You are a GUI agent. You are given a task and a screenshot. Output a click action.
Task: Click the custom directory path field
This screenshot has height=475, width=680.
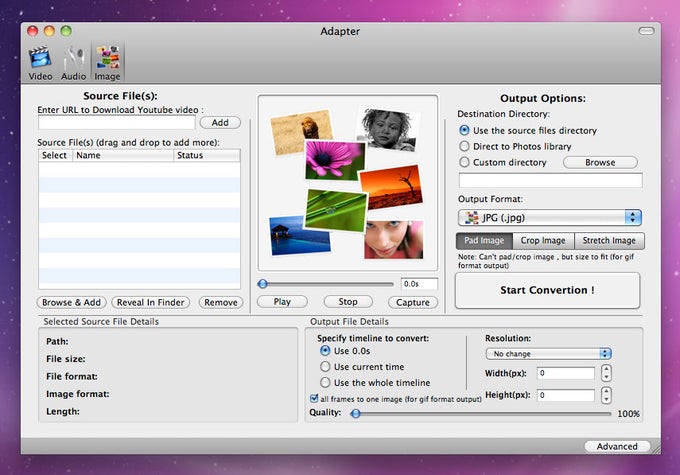click(x=550, y=180)
